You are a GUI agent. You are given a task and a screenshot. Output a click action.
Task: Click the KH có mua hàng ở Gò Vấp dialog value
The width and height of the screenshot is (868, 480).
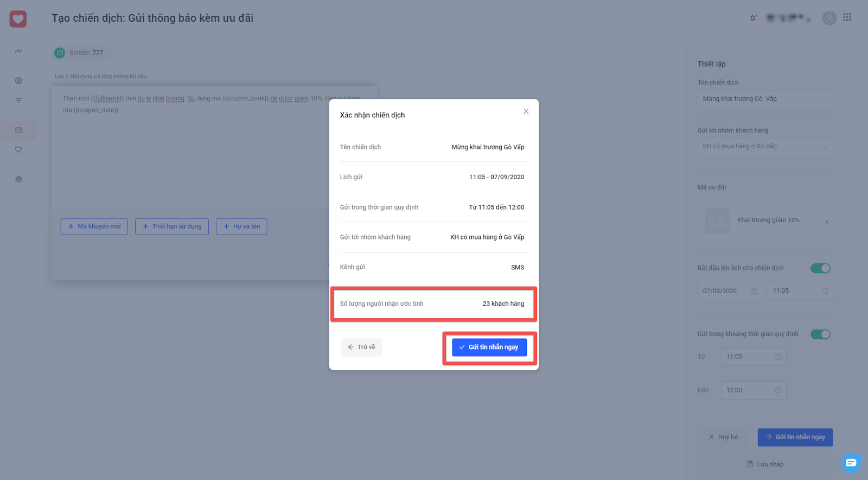coord(487,237)
